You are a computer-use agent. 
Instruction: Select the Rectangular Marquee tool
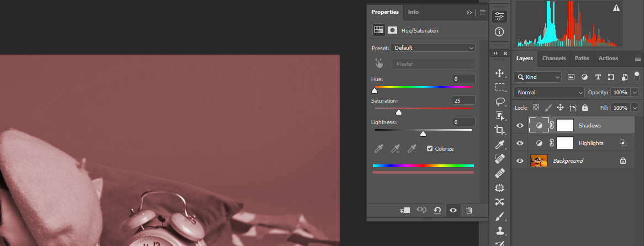(499, 87)
